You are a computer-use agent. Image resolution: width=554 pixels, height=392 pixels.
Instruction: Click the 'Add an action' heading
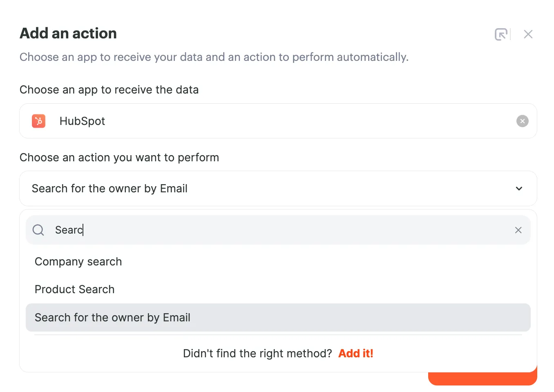tap(68, 33)
